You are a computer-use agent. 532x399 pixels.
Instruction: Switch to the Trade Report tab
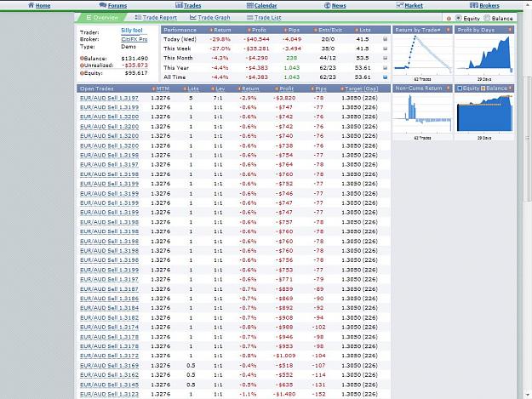(156, 18)
